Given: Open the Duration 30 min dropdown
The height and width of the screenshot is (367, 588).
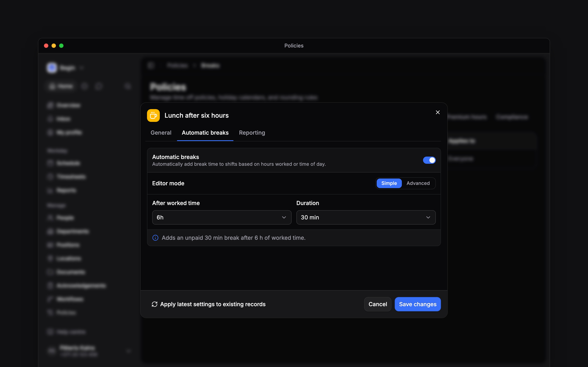Looking at the screenshot, I should click(x=366, y=217).
